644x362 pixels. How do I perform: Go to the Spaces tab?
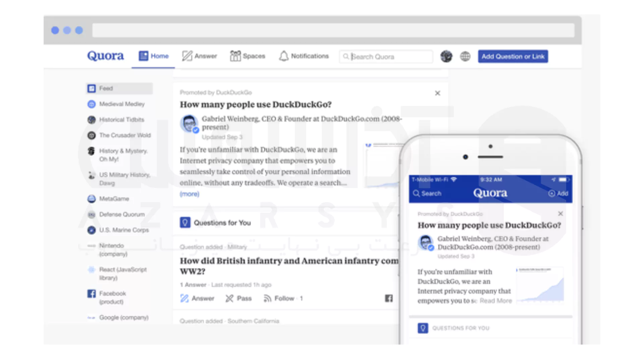tap(248, 56)
